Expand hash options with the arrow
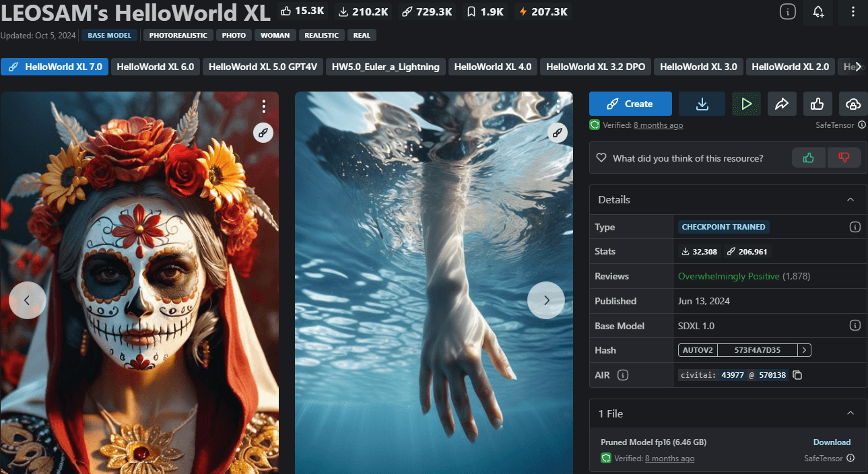 point(805,350)
